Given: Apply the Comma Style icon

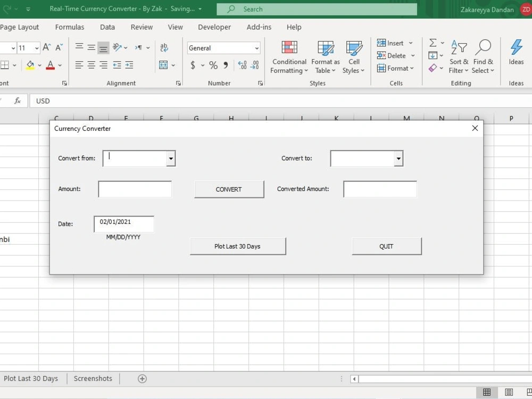Looking at the screenshot, I should (226, 65).
